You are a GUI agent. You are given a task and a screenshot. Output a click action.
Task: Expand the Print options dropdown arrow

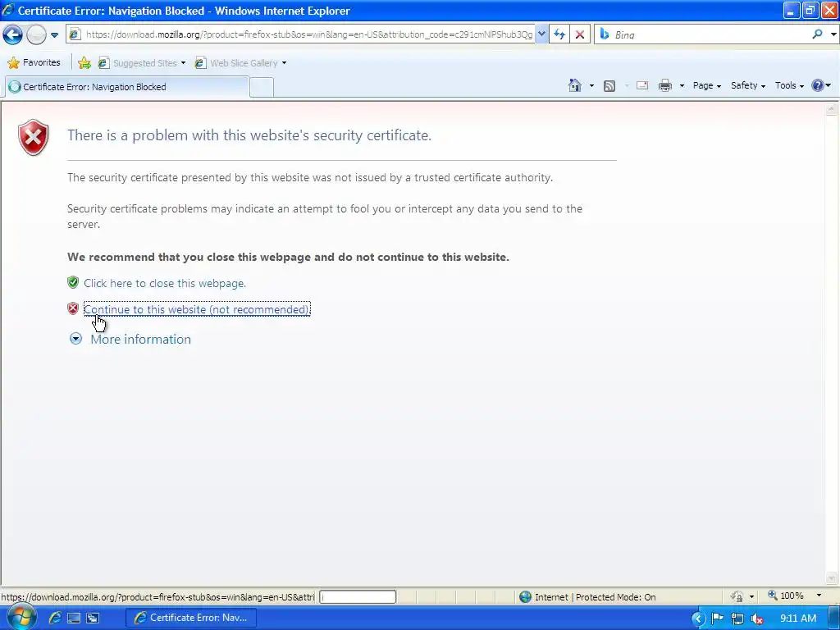tap(682, 85)
